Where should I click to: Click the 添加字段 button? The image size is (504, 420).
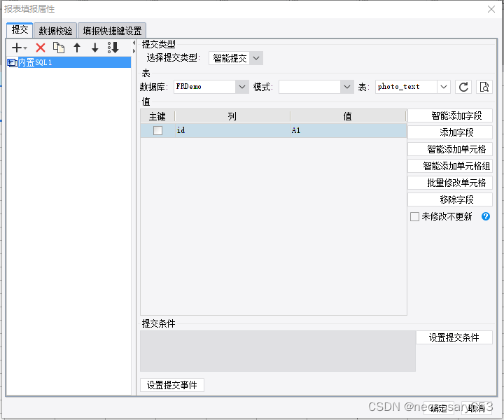[450, 132]
